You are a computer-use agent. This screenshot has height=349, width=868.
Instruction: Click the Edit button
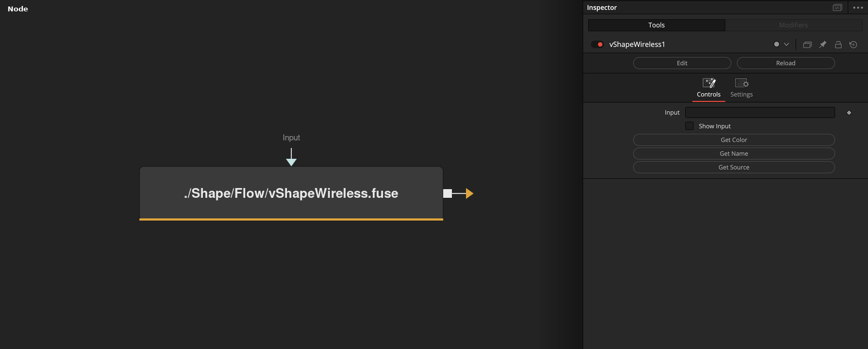coord(682,63)
